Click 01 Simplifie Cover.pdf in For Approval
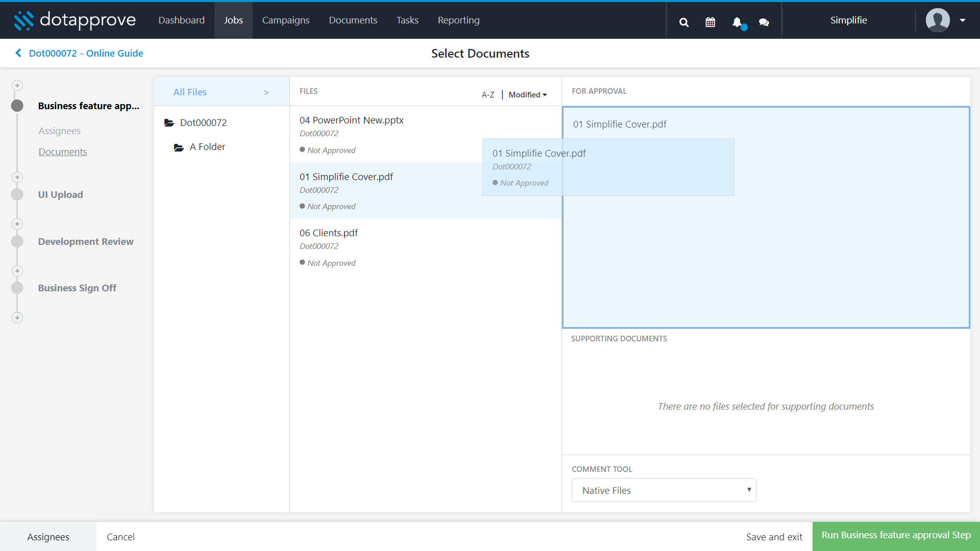The image size is (980, 551). coord(620,124)
